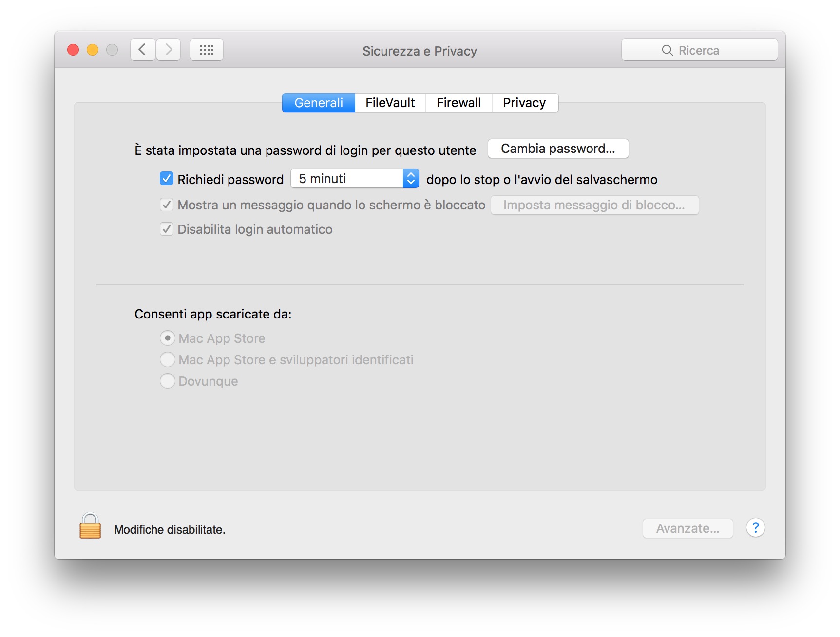Click into the Ricerca search field
The width and height of the screenshot is (840, 637).
click(x=700, y=50)
